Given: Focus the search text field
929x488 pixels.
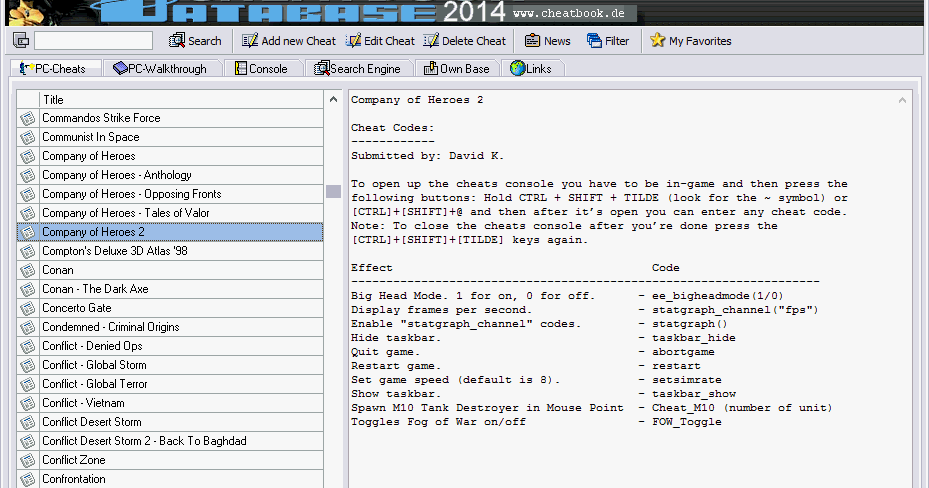Looking at the screenshot, I should [x=94, y=41].
